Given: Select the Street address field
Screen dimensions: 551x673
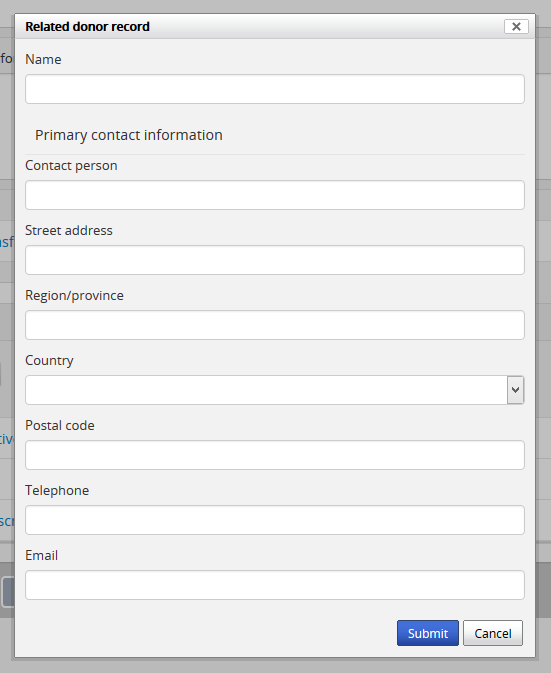Looking at the screenshot, I should (275, 260).
